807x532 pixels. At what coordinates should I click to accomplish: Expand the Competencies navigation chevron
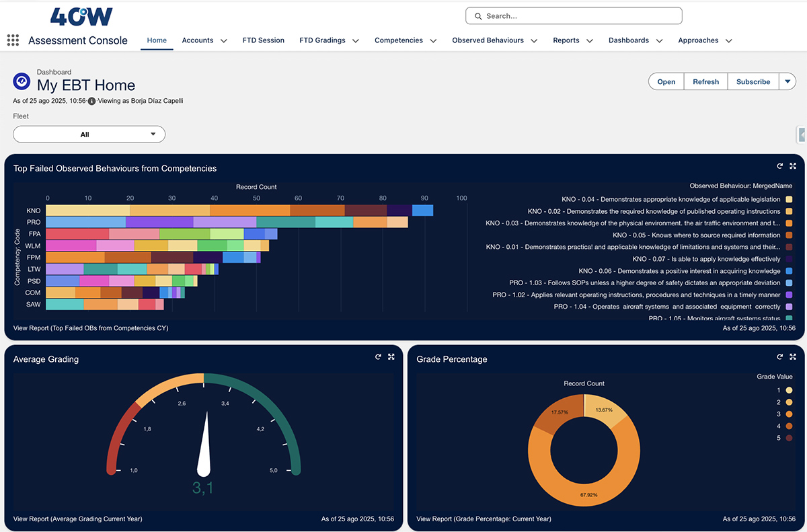pyautogui.click(x=433, y=41)
